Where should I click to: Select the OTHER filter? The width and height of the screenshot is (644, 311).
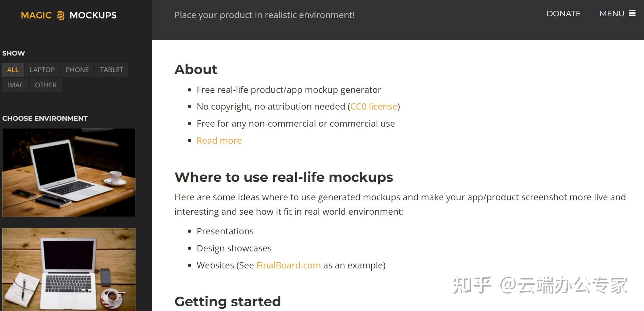coord(46,85)
